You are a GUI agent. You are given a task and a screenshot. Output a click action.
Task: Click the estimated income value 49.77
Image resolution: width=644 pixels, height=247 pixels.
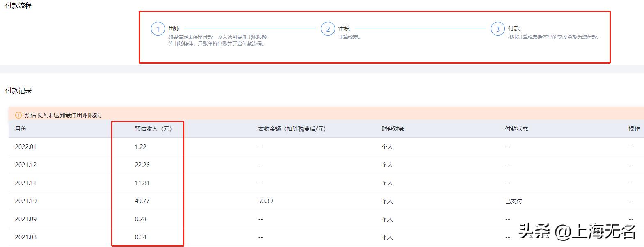pos(142,201)
